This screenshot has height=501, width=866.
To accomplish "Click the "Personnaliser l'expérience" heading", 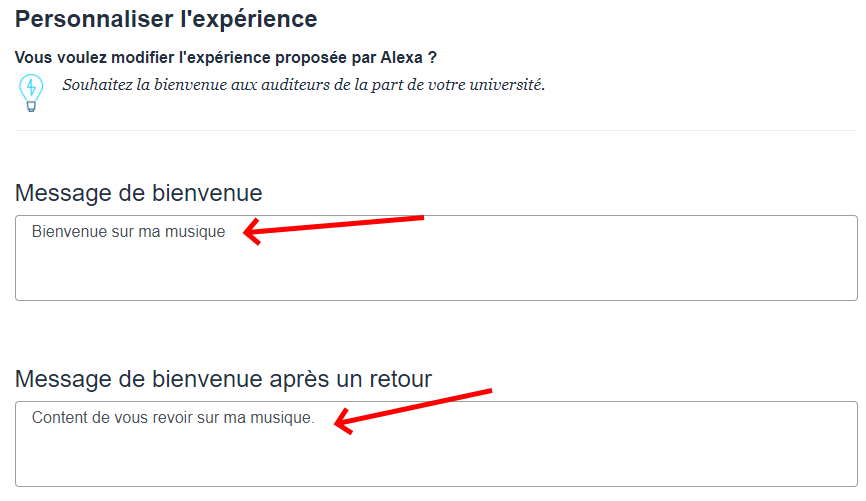I will [x=166, y=19].
